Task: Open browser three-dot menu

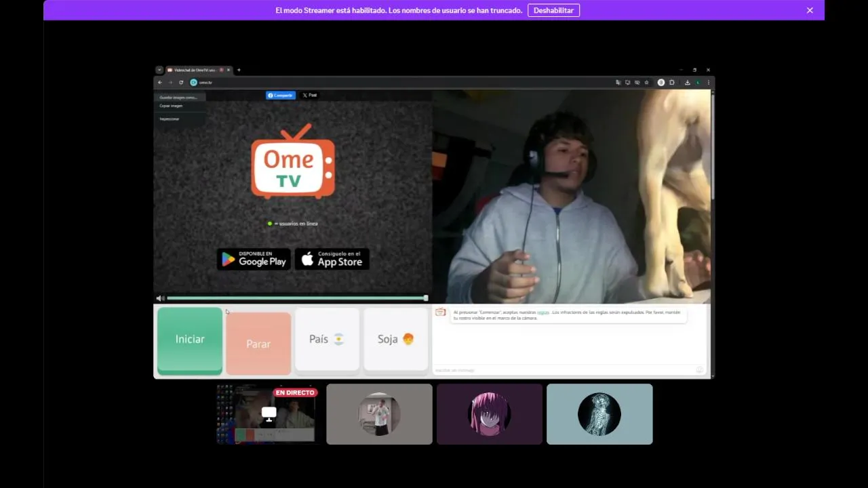Action: click(709, 83)
